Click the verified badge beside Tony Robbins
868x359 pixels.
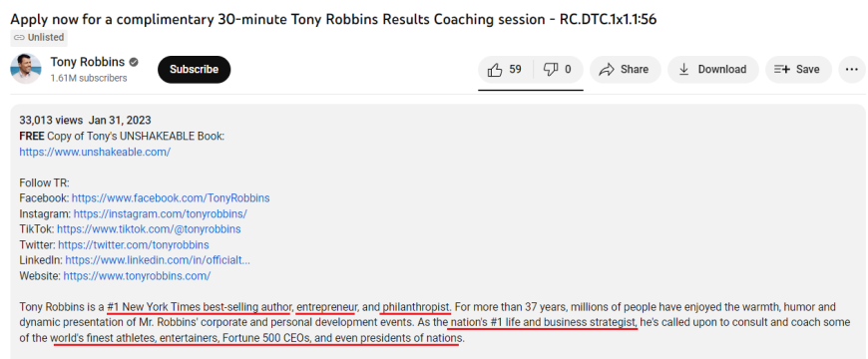tap(134, 62)
